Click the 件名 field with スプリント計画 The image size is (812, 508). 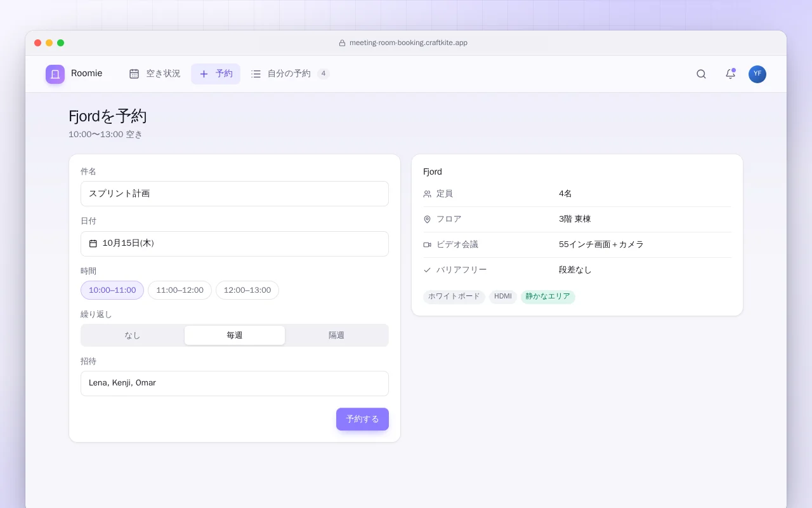(235, 194)
